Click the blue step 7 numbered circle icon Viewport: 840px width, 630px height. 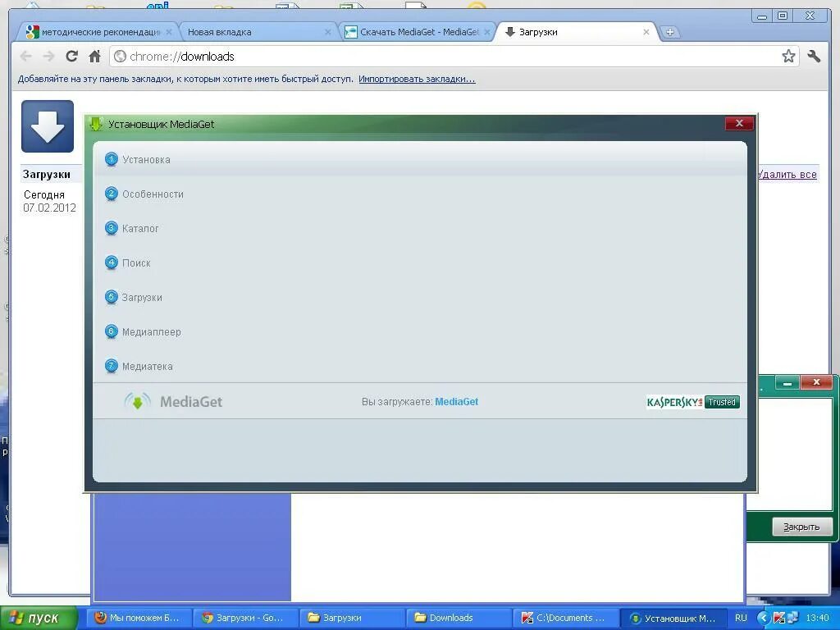click(111, 366)
